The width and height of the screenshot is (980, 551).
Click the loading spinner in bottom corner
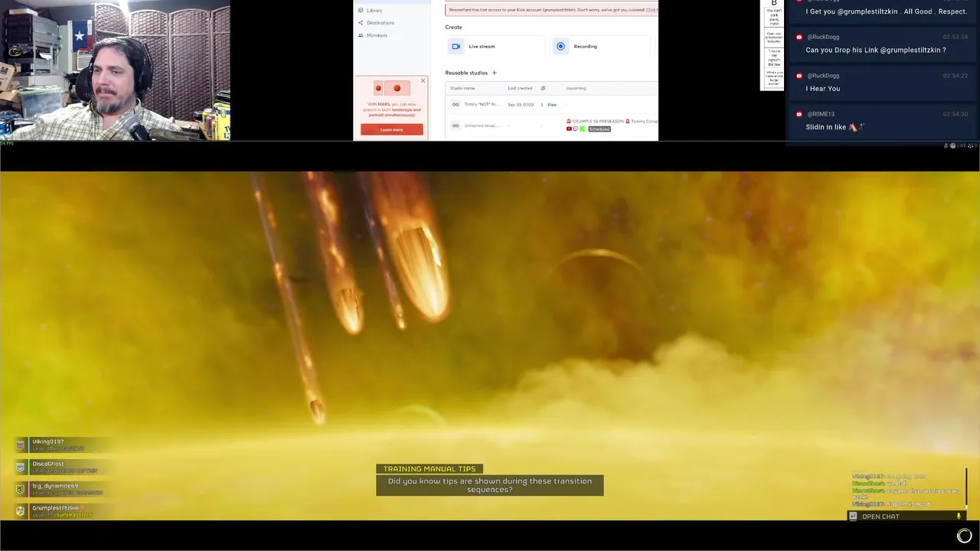964,536
